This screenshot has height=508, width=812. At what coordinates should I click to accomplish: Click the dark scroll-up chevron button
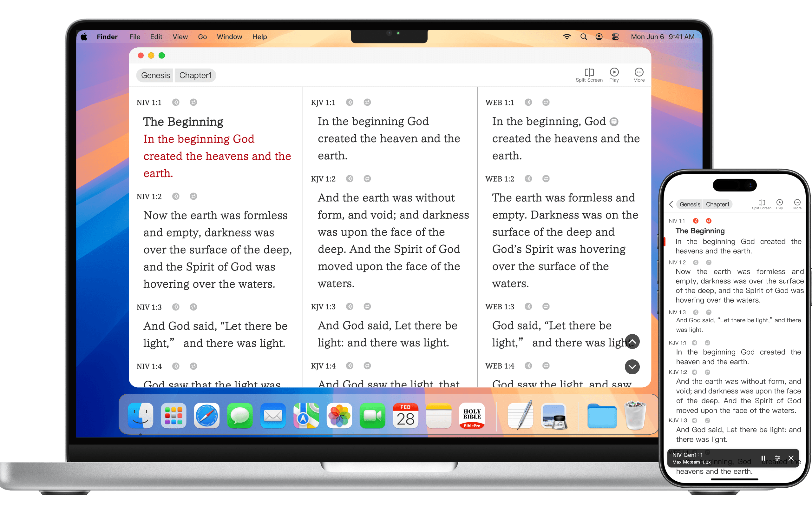click(632, 342)
